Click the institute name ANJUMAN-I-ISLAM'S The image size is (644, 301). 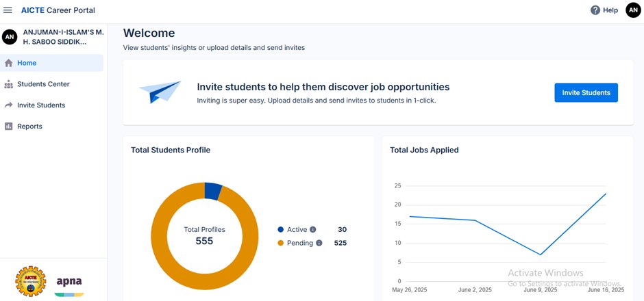tap(63, 37)
